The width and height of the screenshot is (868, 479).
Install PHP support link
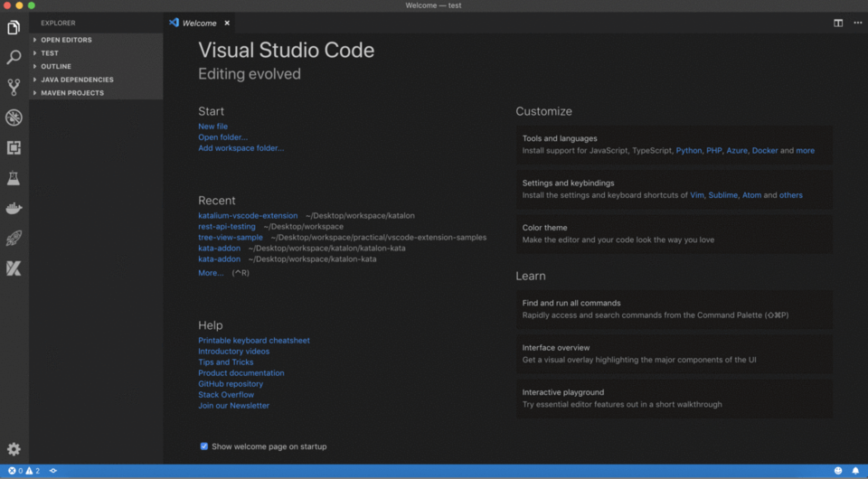(x=714, y=150)
